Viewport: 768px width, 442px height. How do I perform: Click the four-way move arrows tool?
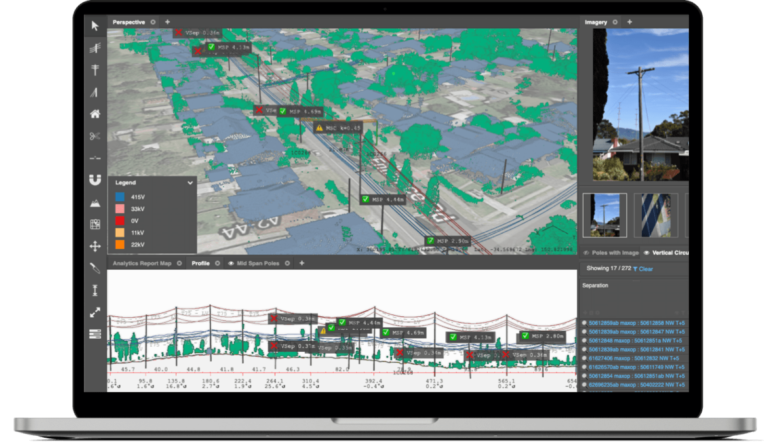point(95,246)
